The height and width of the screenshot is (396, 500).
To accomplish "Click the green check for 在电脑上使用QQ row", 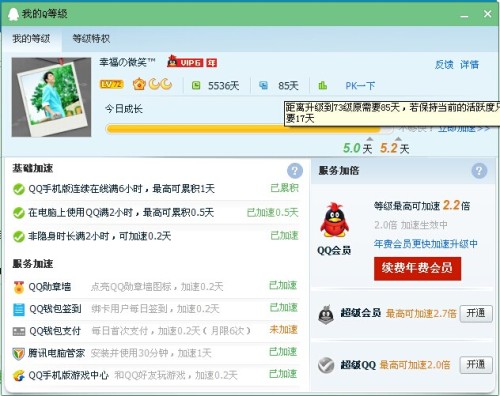I will [19, 213].
